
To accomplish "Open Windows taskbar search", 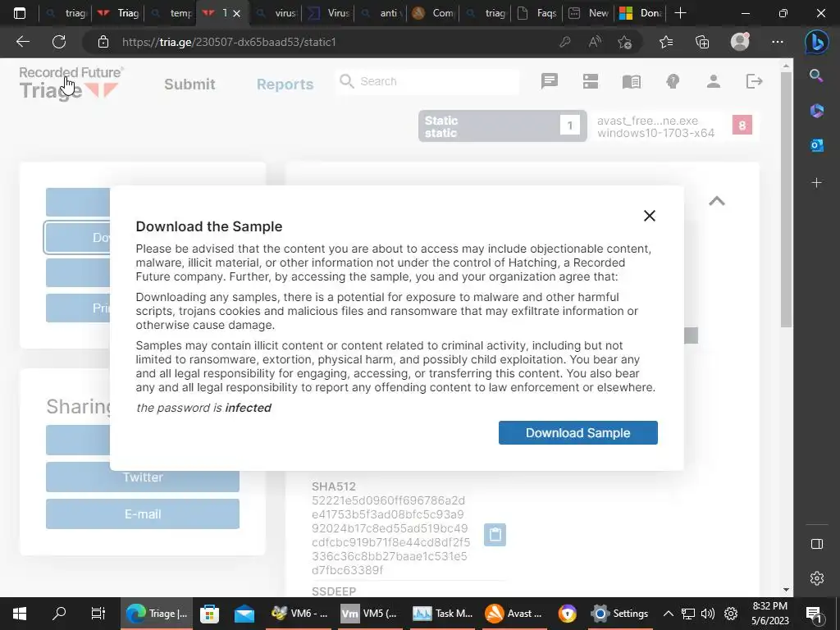I will [x=59, y=614].
